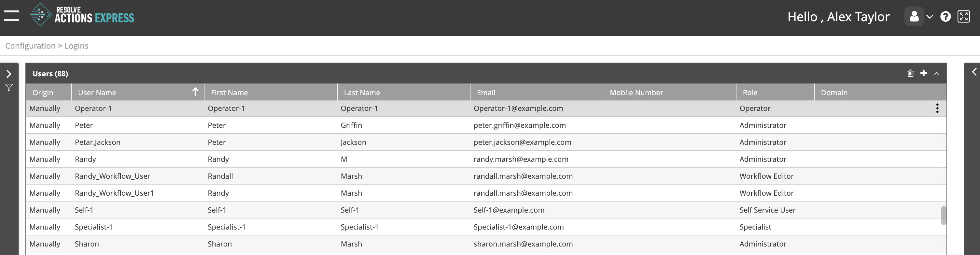980x255 pixels.
Task: Open kebab menu on Operator-1 row
Action: tap(937, 108)
